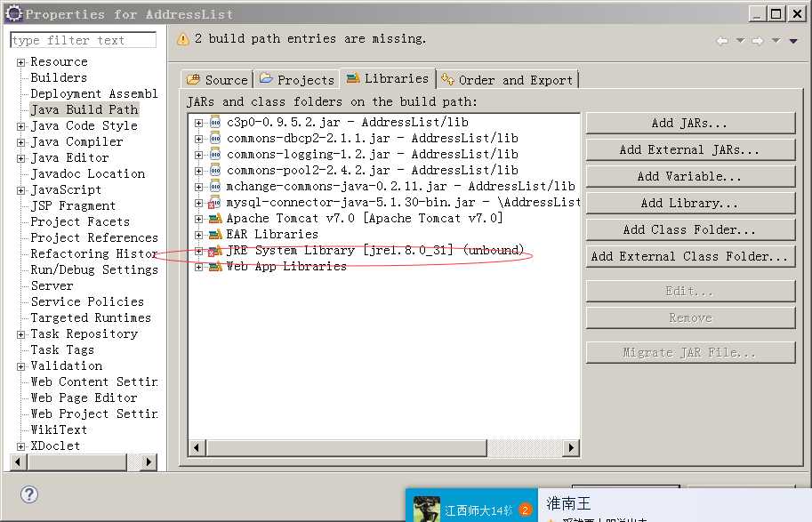Image resolution: width=812 pixels, height=522 pixels.
Task: Click the mchange-commons-java jar file icon
Action: (215, 187)
